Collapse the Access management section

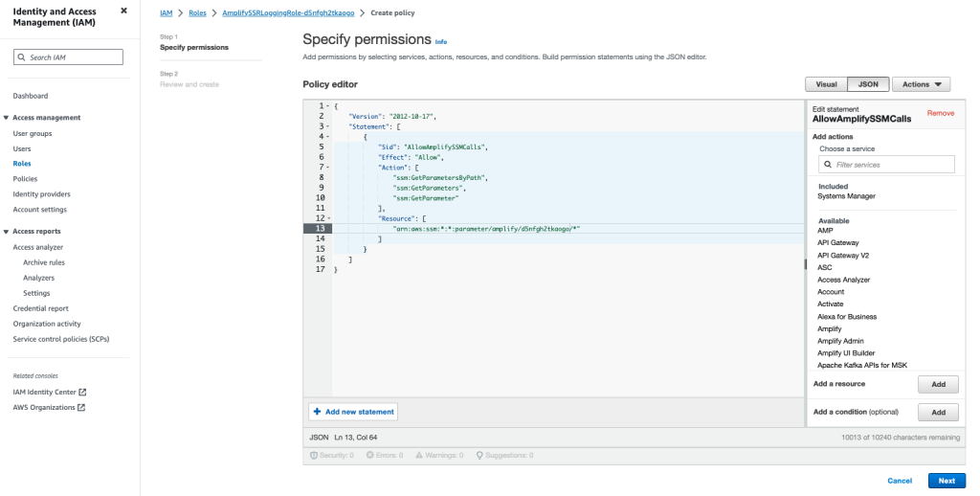(7, 118)
